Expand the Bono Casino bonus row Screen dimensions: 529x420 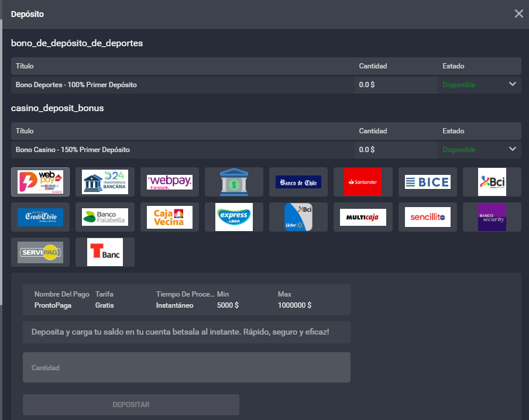tap(513, 149)
